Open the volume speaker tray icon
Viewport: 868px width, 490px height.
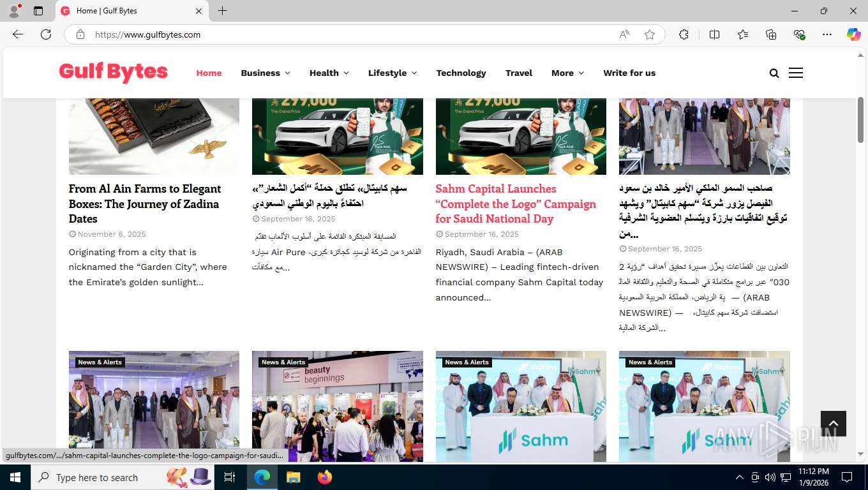click(x=770, y=477)
